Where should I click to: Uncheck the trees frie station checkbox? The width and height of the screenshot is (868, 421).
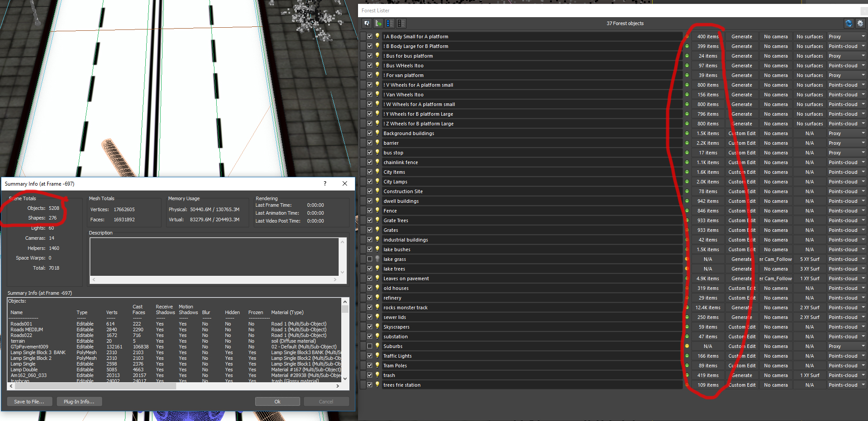[x=369, y=385]
